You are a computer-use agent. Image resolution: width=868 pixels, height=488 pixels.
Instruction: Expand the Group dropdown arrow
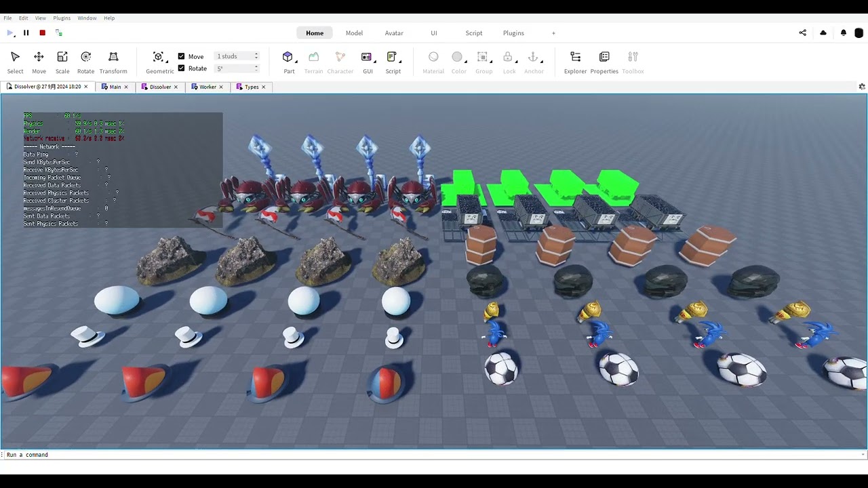tap(491, 62)
